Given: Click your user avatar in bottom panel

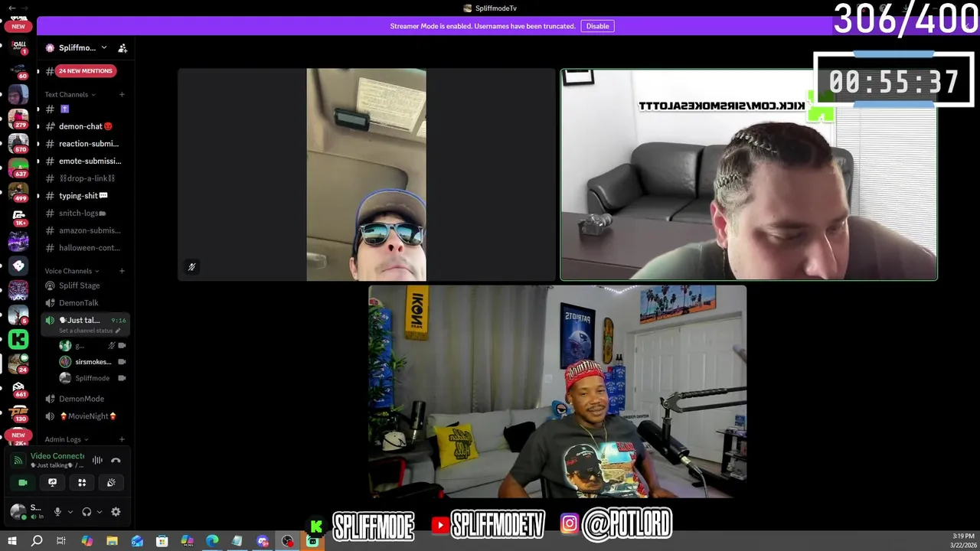Looking at the screenshot, I should [18, 512].
